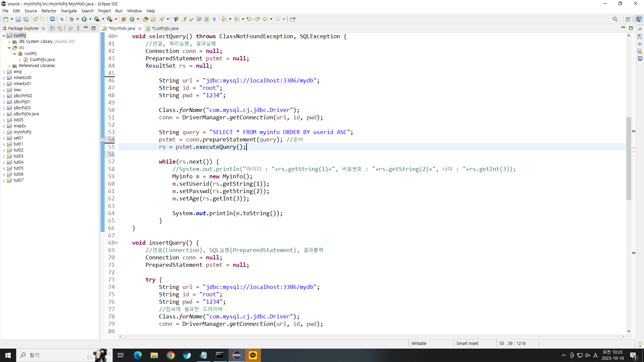Toggle Show Whitespace Characters pilcrow icon

point(214,19)
